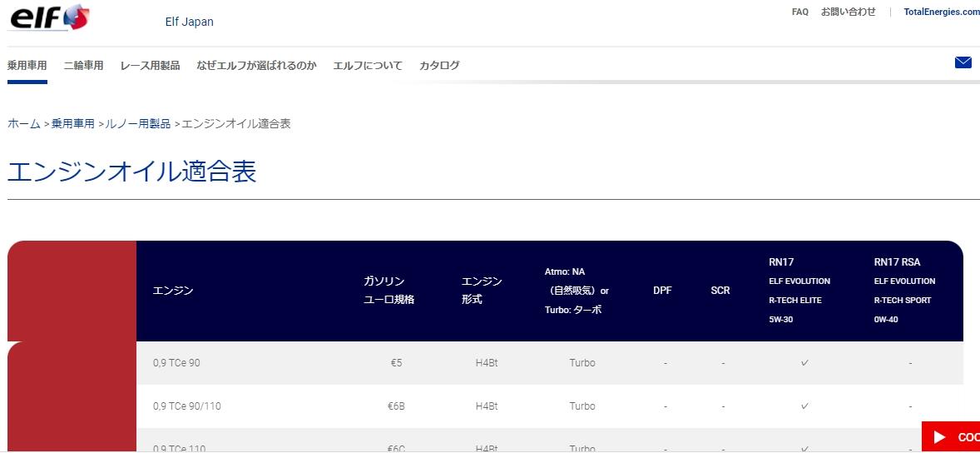This screenshot has width=980, height=453.
Task: Click the FAQ link
Action: click(x=800, y=12)
